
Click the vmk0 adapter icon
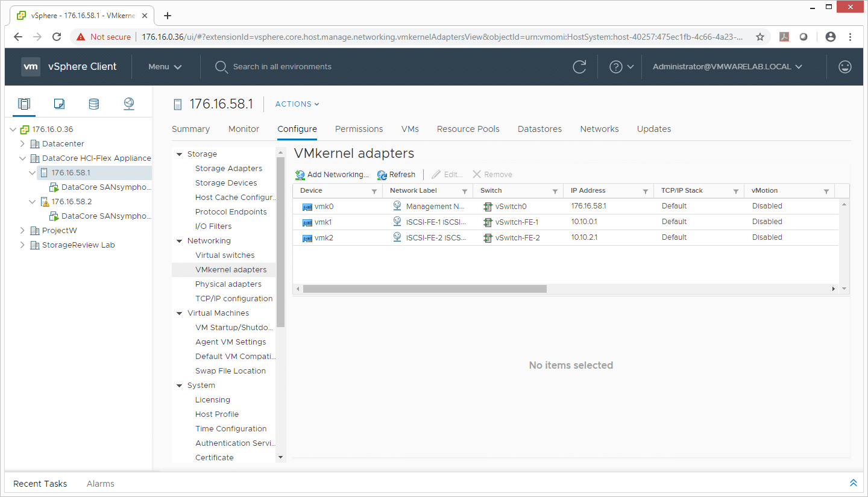pyautogui.click(x=307, y=207)
